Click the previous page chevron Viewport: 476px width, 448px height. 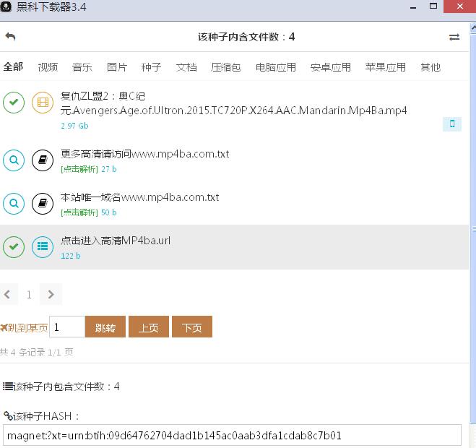[8, 294]
